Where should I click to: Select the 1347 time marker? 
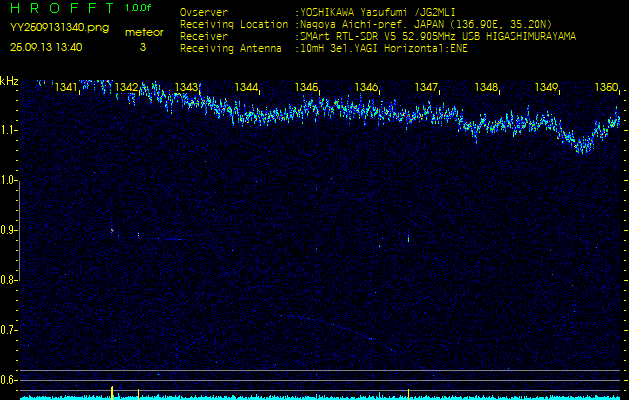click(427, 88)
